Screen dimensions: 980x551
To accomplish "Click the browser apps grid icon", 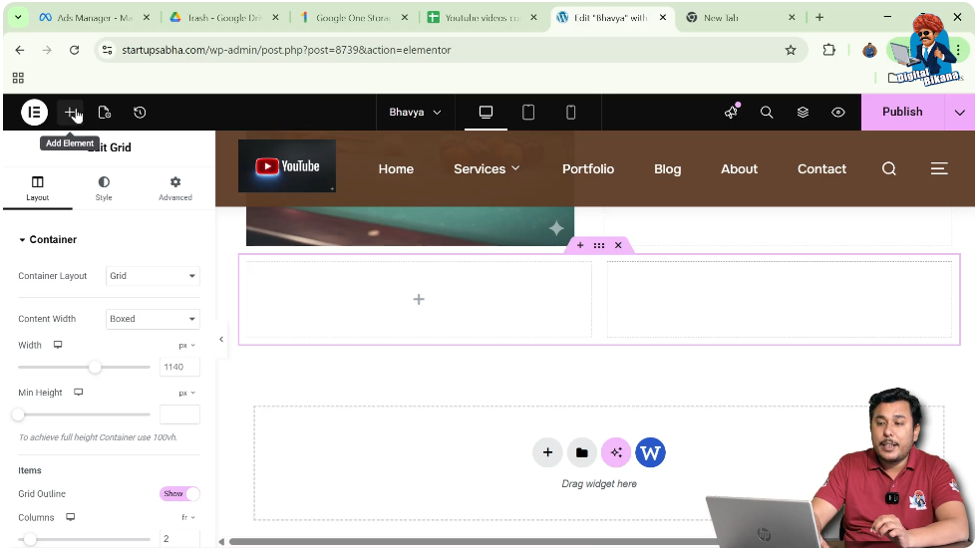I will [x=18, y=78].
